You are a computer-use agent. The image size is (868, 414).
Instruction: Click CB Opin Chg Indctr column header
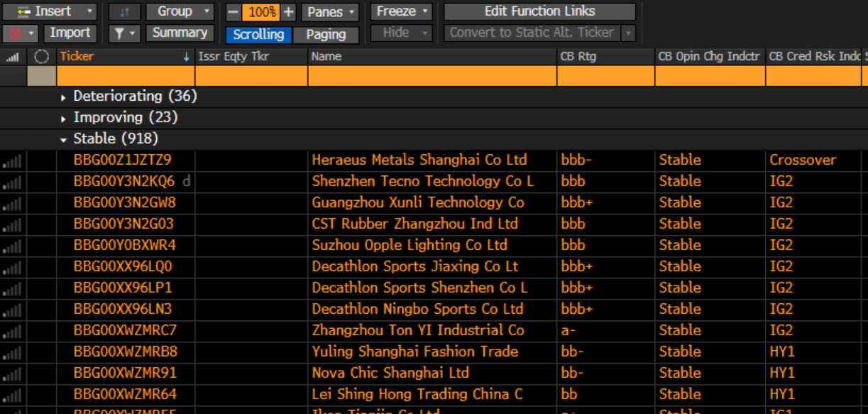710,57
